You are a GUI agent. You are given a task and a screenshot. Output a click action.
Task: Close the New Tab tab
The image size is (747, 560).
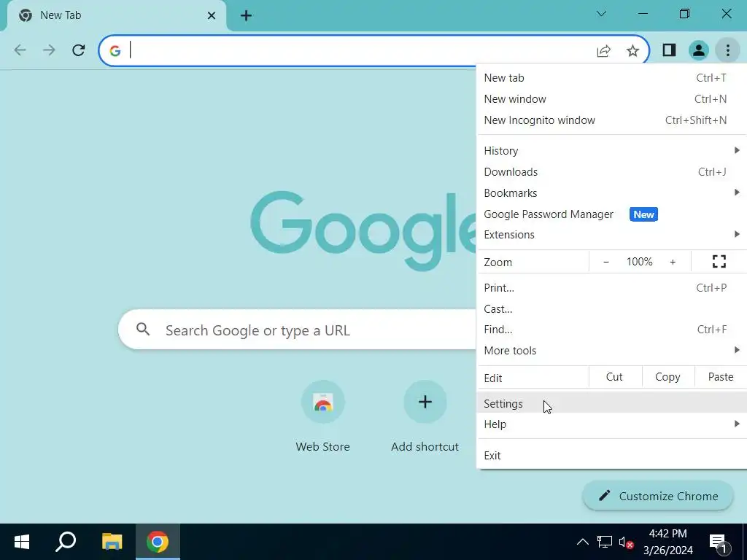pos(212,16)
